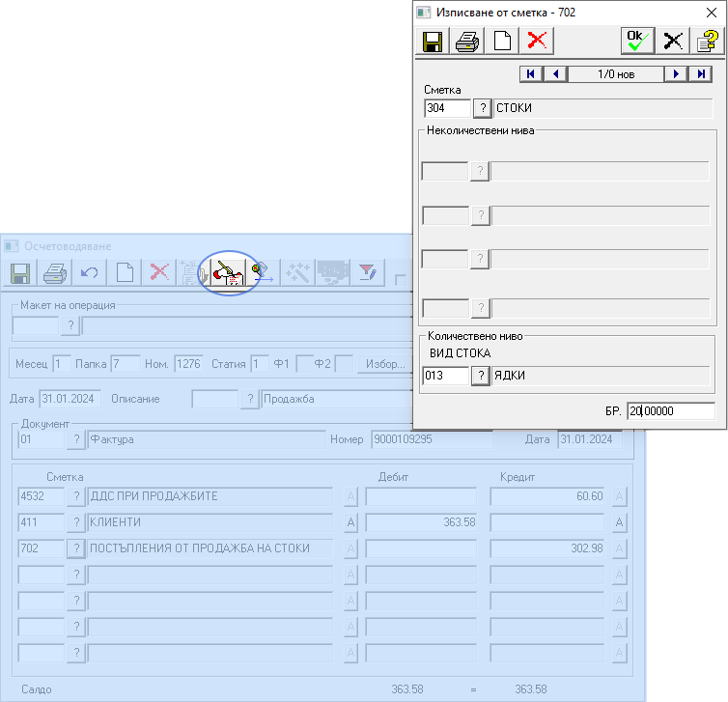This screenshot has width=728, height=702.
Task: Go to the previous record
Action: point(555,74)
